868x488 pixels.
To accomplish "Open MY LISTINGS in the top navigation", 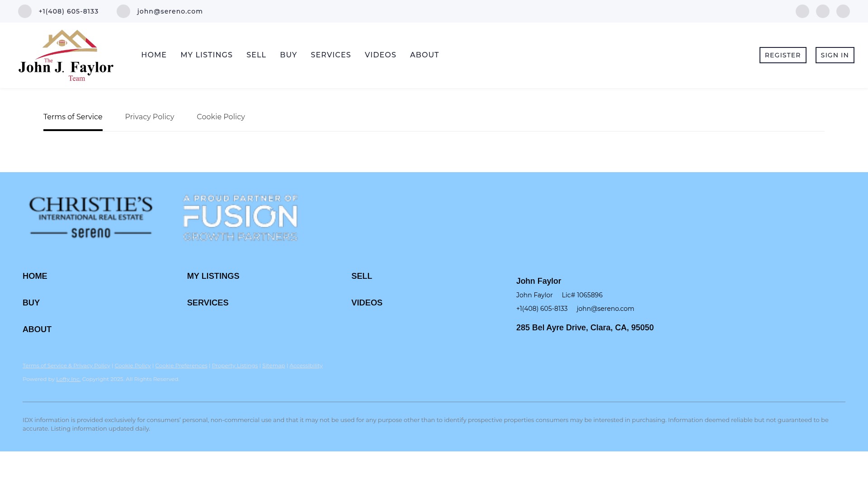I will [207, 55].
